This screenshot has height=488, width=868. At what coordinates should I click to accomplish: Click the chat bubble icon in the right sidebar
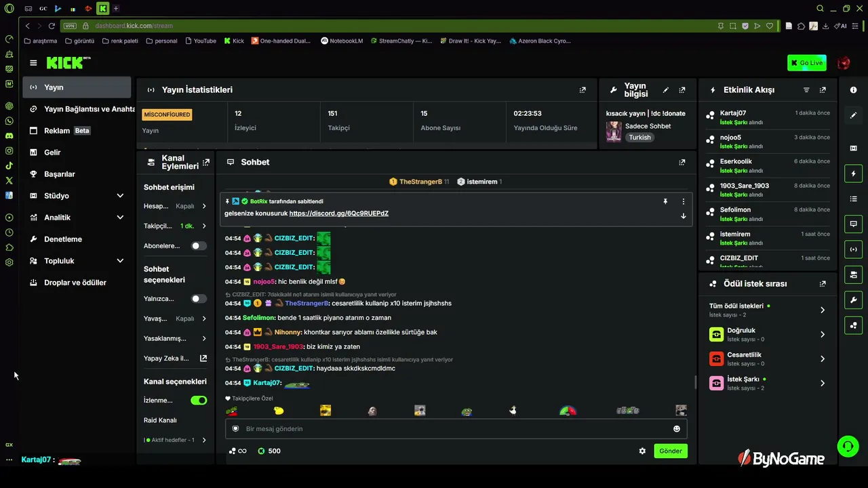click(x=853, y=224)
